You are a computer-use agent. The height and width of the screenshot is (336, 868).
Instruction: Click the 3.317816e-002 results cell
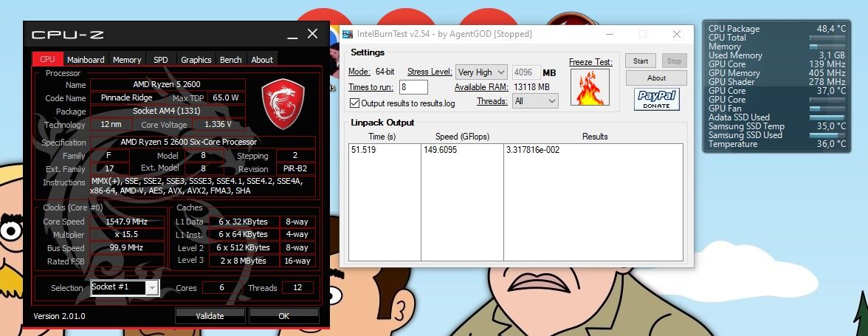(x=533, y=149)
